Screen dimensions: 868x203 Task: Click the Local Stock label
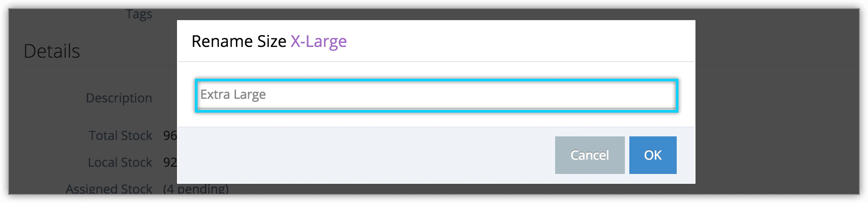120,162
